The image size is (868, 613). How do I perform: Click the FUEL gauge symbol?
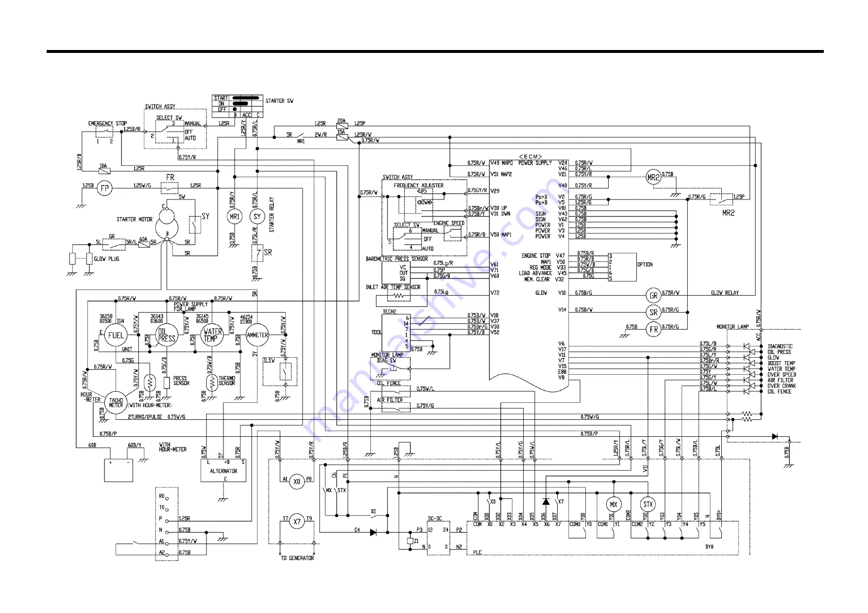(x=116, y=335)
